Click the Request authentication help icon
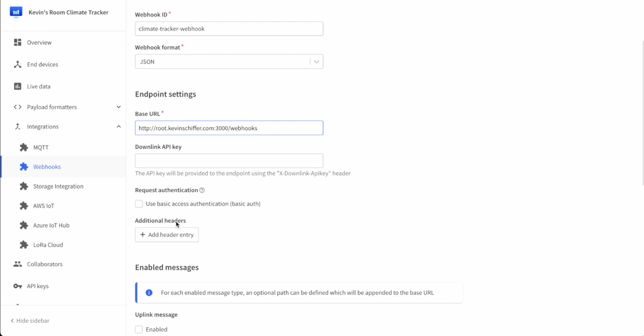644x336 pixels. click(x=202, y=191)
